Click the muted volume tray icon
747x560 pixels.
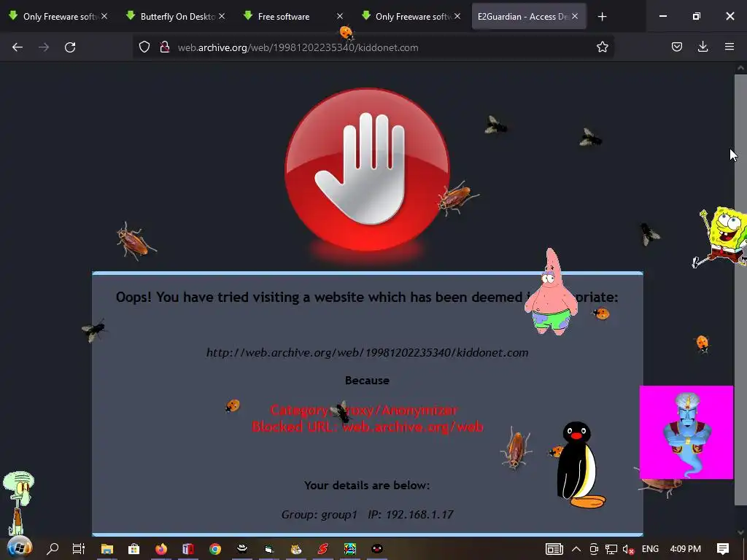628,549
